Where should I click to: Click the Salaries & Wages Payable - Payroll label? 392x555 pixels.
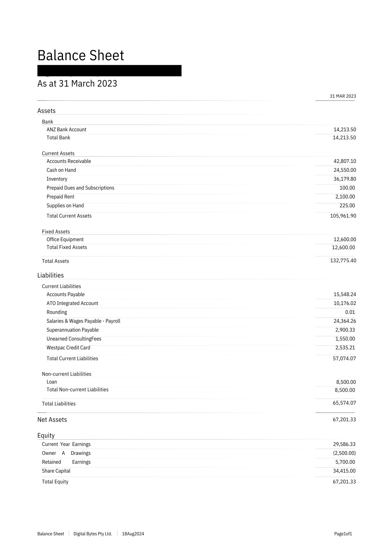coord(83,321)
